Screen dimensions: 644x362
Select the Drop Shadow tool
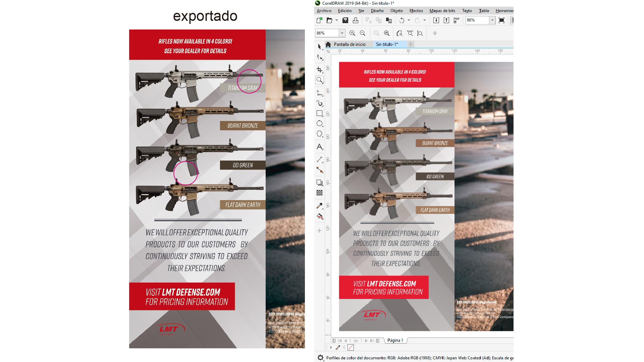pos(320,183)
